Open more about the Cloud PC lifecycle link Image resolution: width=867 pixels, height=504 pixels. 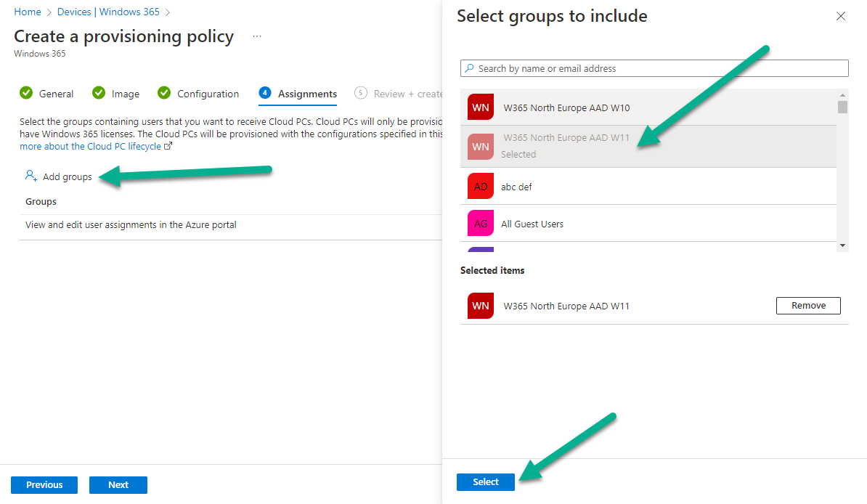click(90, 146)
